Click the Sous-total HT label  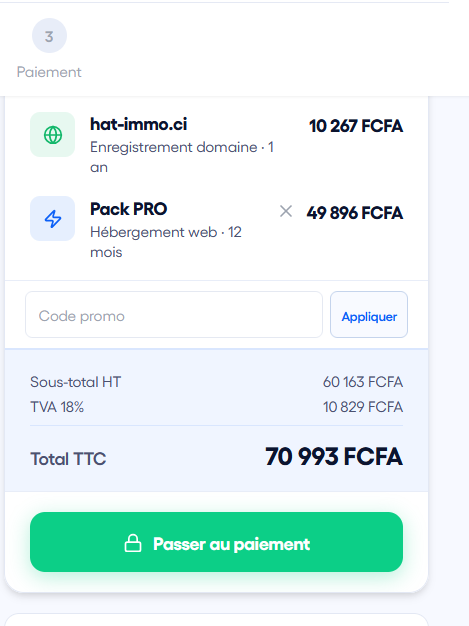pyautogui.click(x=75, y=382)
